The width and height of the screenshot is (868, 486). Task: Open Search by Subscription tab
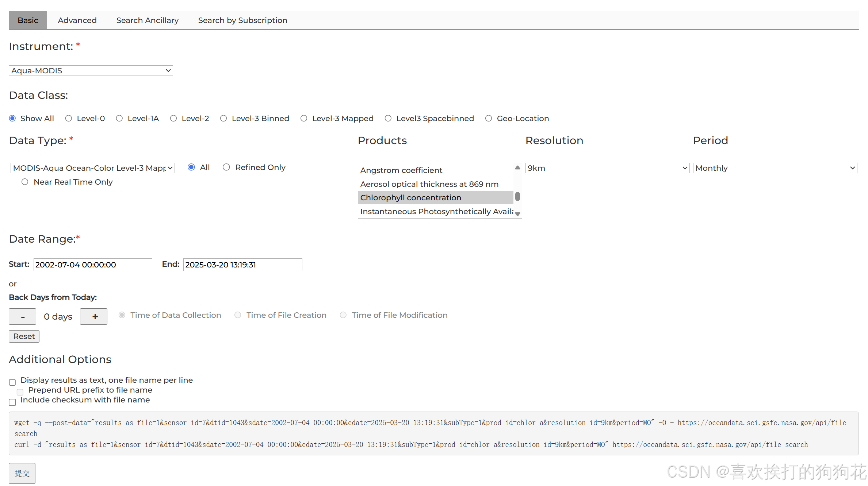click(242, 20)
